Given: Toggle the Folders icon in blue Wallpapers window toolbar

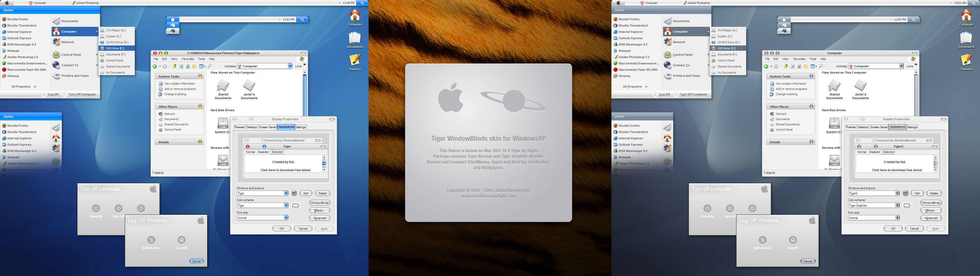Looking at the screenshot, I should pyautogui.click(x=194, y=67).
